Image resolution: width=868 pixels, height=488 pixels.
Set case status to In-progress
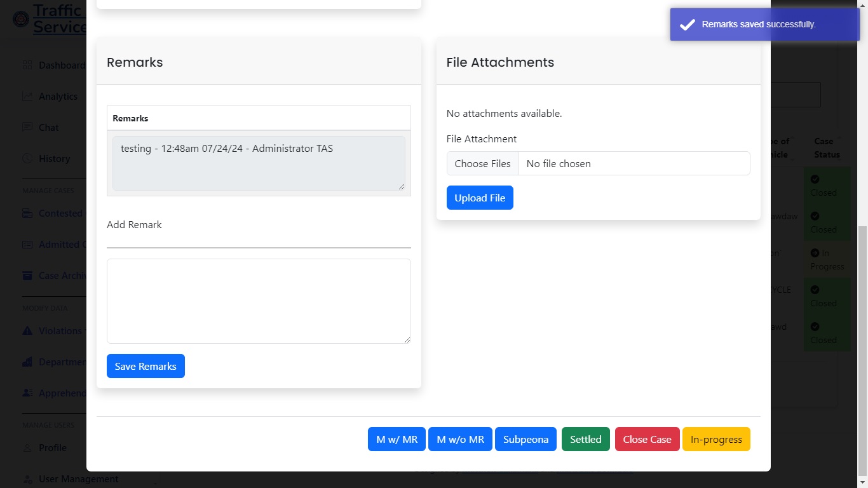(716, 439)
